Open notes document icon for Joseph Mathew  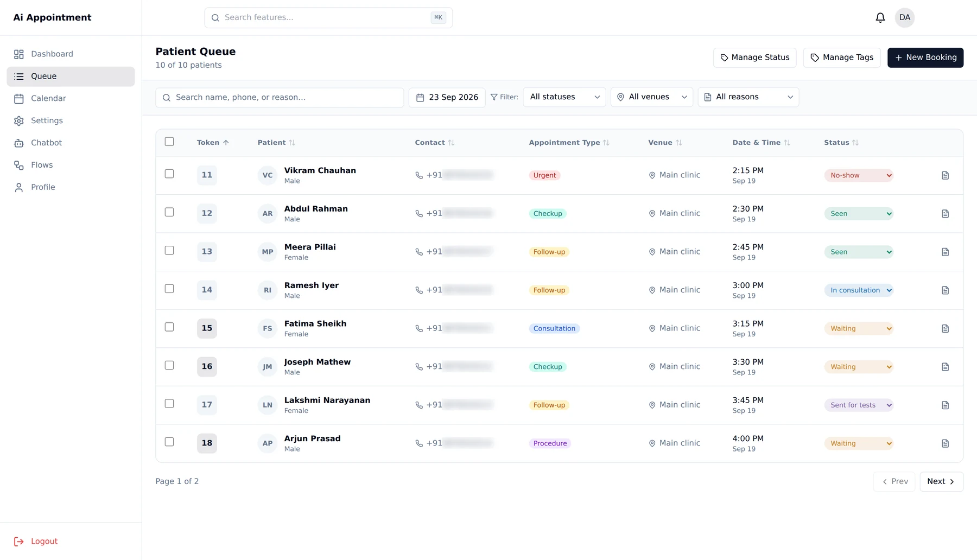[x=945, y=367]
